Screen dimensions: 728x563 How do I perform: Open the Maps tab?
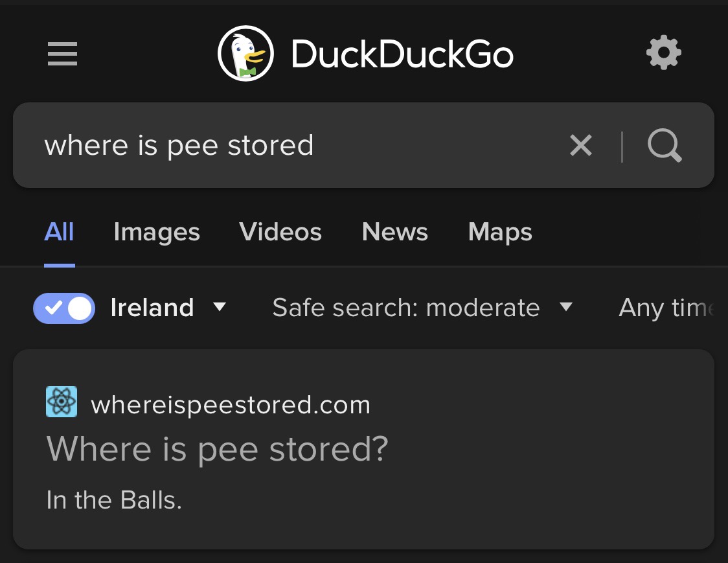tap(500, 232)
